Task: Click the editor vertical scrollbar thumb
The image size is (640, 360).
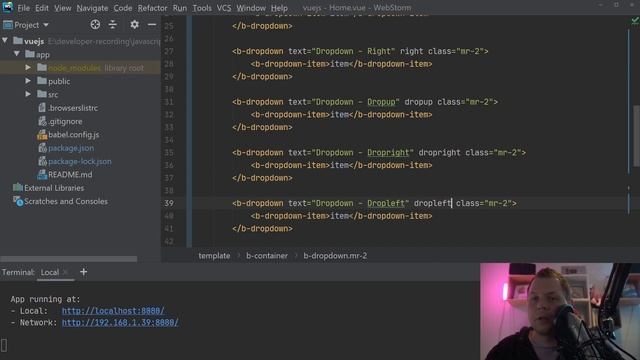Action: [x=636, y=136]
